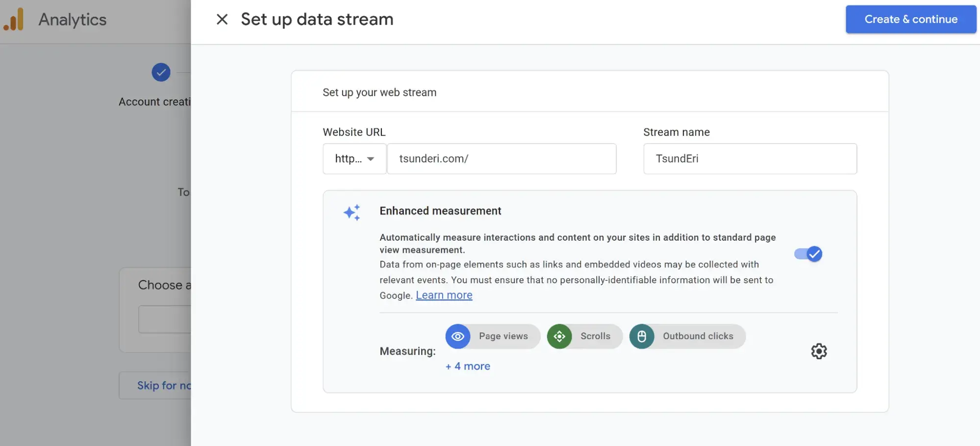Click the Google Analytics logo icon
The image size is (980, 446).
pyautogui.click(x=14, y=20)
